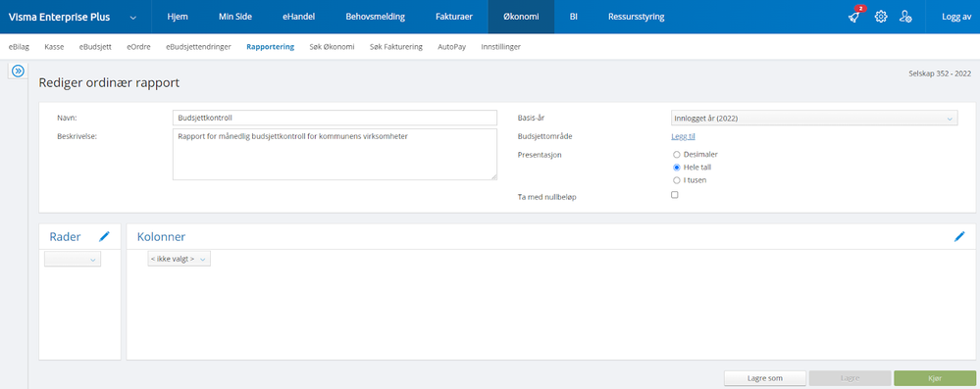Switch to the eBudsjett tab
The height and width of the screenshot is (389, 980).
pyautogui.click(x=95, y=47)
